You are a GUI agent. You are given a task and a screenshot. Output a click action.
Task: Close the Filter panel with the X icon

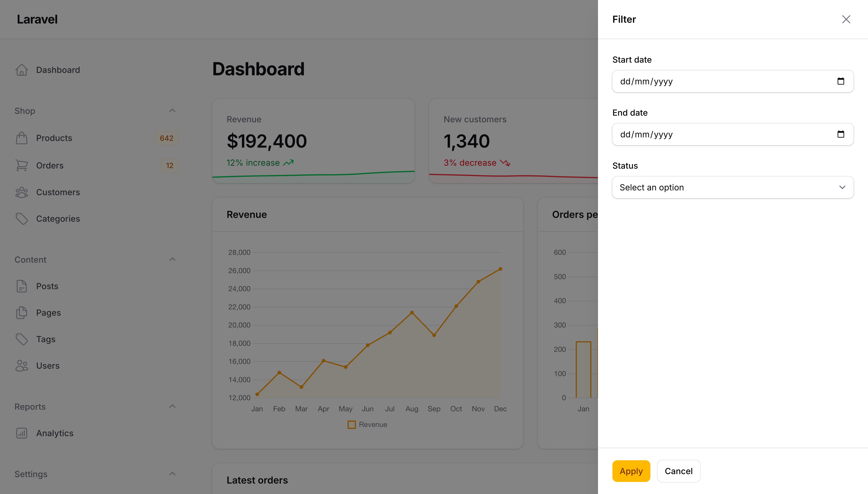pyautogui.click(x=846, y=19)
